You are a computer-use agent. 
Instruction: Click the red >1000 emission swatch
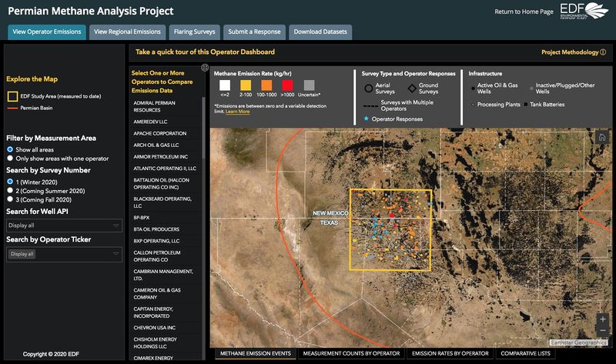click(288, 85)
